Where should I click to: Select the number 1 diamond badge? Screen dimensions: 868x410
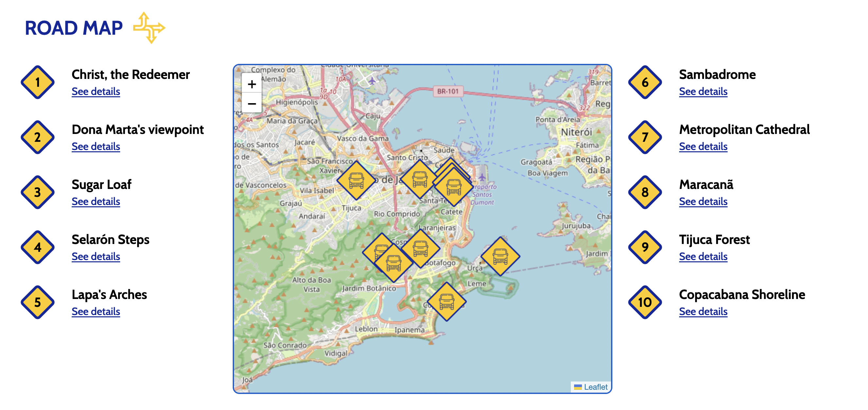(x=38, y=82)
